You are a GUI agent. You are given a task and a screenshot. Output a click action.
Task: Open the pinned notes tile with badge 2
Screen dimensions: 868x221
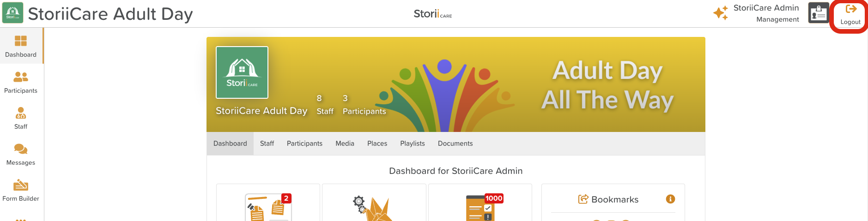click(268, 207)
